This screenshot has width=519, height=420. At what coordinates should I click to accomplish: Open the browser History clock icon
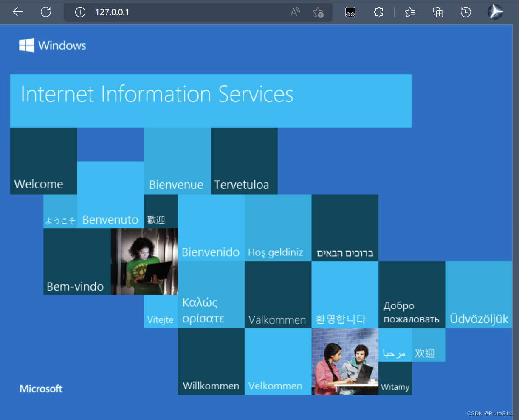[466, 12]
